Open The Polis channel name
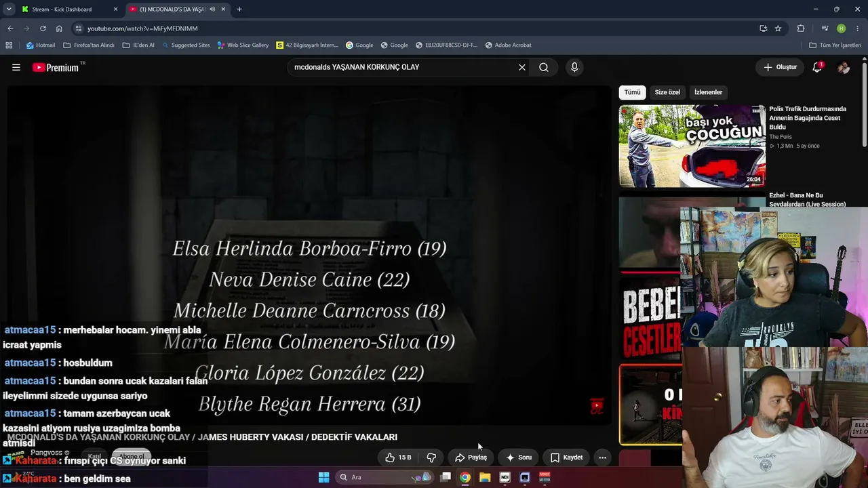Image resolution: width=868 pixels, height=488 pixels. pos(781,137)
